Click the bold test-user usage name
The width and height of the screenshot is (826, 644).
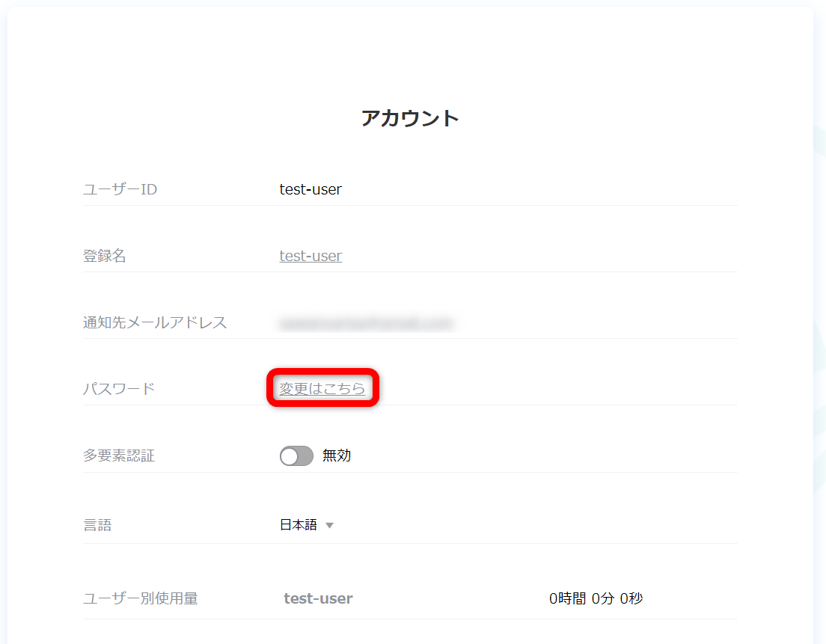(x=318, y=598)
